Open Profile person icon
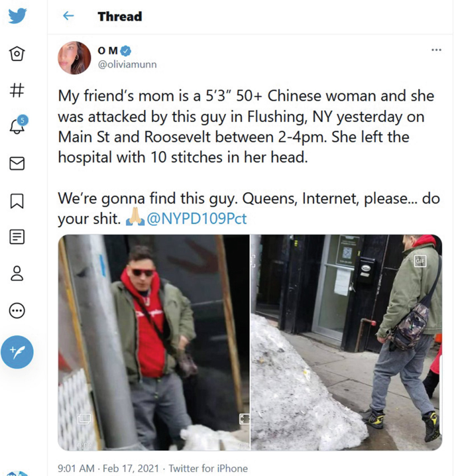Viewport: 454px width, 476px height. [17, 274]
